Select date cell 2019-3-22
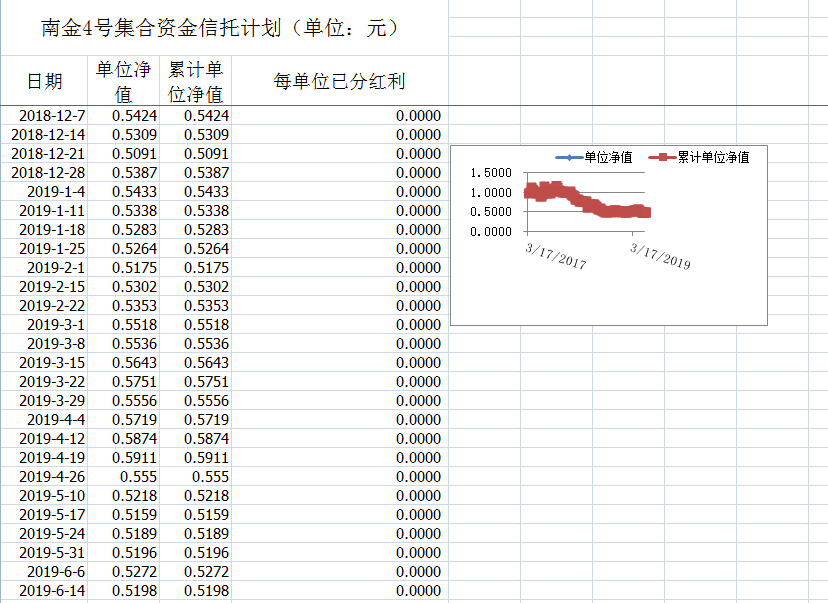 tap(44, 382)
